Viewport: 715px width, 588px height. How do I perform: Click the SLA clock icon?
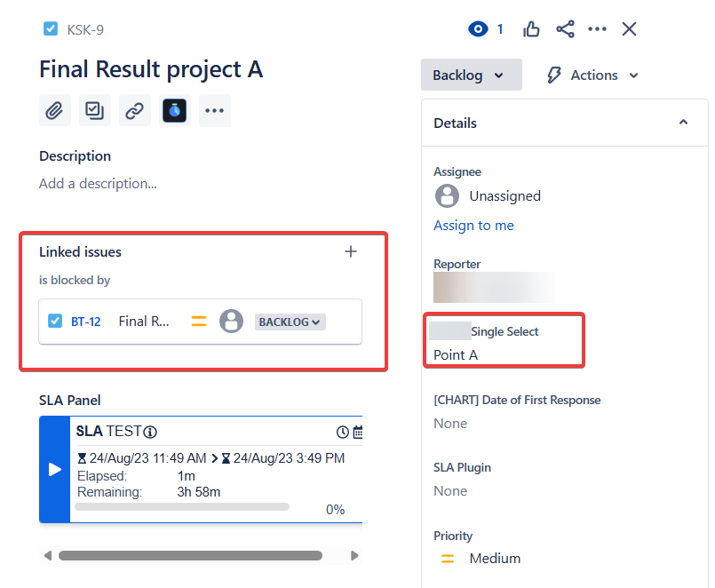pyautogui.click(x=343, y=432)
